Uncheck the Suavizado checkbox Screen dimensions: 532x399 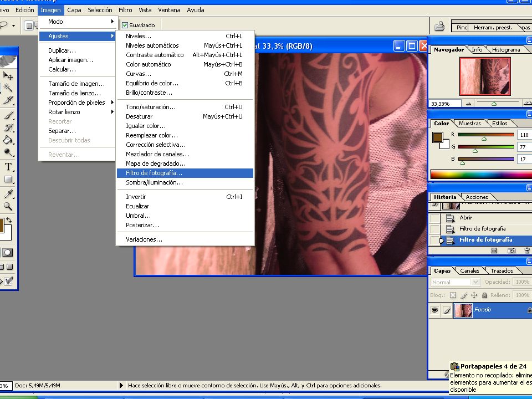(125, 25)
